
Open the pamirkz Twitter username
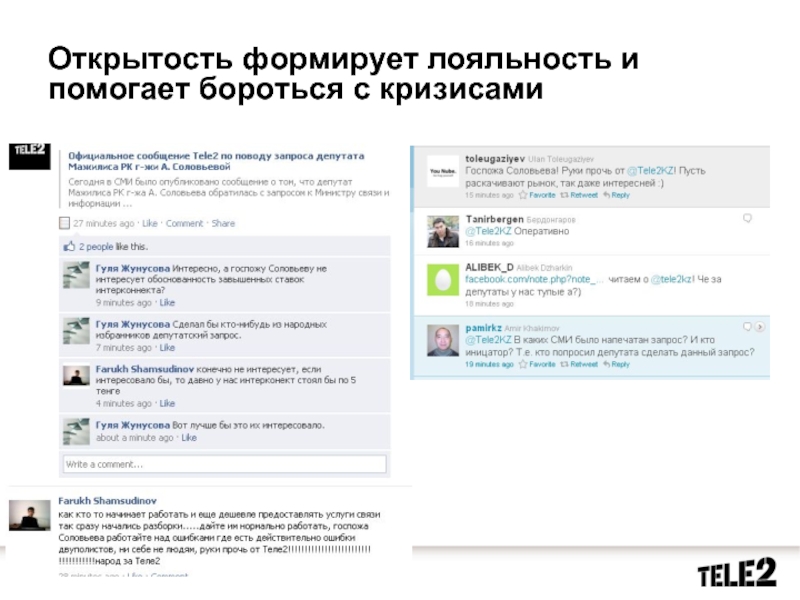484,328
